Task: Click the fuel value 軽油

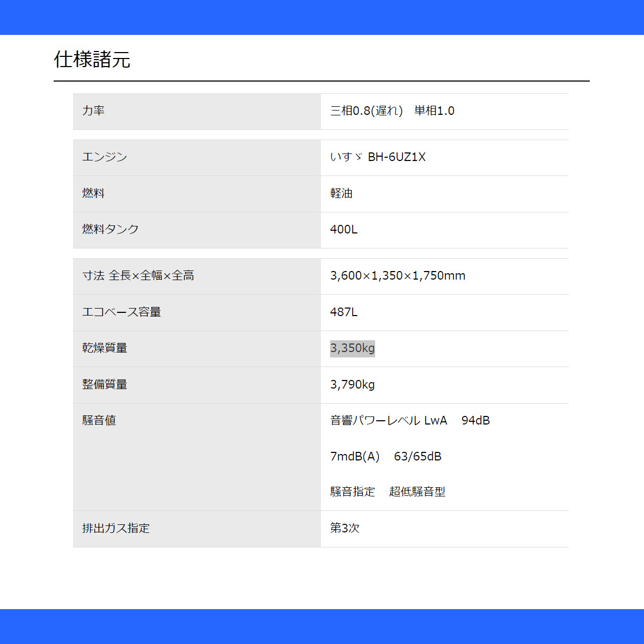Action: pyautogui.click(x=341, y=193)
